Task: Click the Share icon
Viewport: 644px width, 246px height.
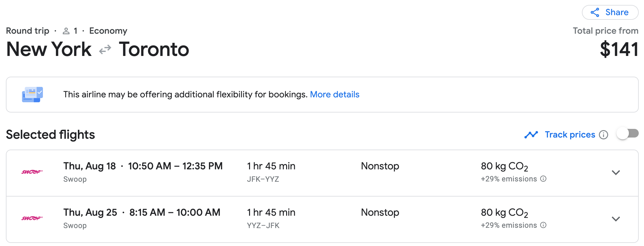Action: point(595,12)
